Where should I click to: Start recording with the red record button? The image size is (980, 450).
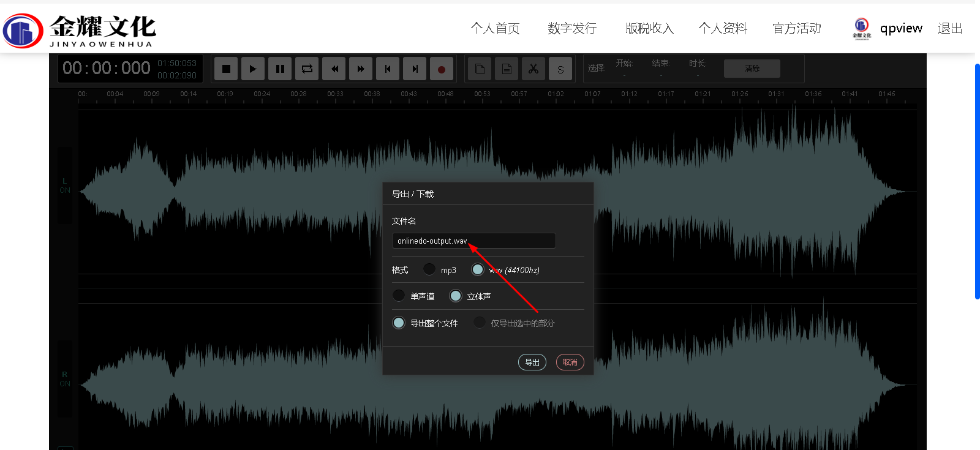pyautogui.click(x=442, y=69)
